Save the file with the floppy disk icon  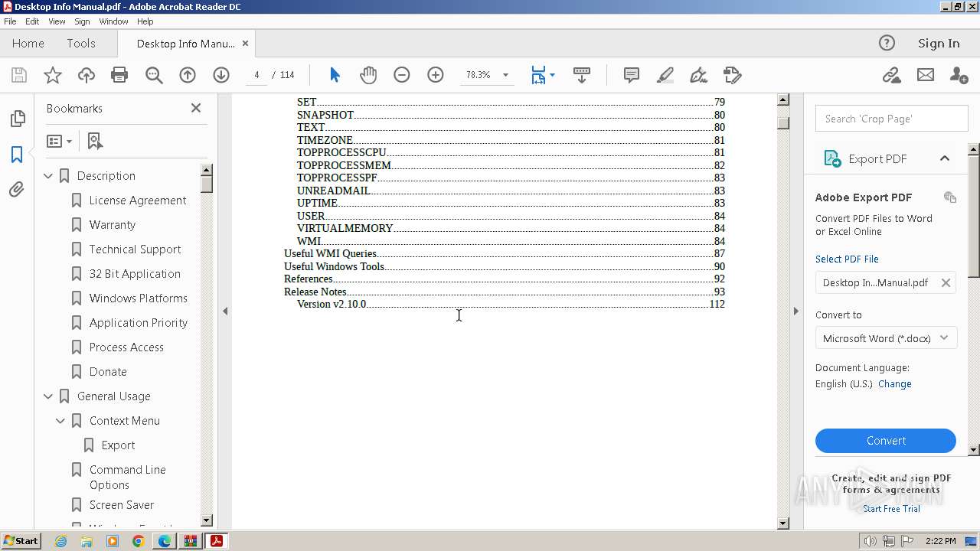[19, 75]
